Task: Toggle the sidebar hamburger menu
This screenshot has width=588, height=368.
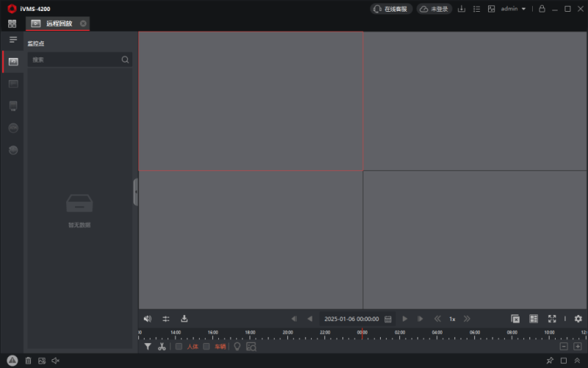Action: [x=12, y=39]
